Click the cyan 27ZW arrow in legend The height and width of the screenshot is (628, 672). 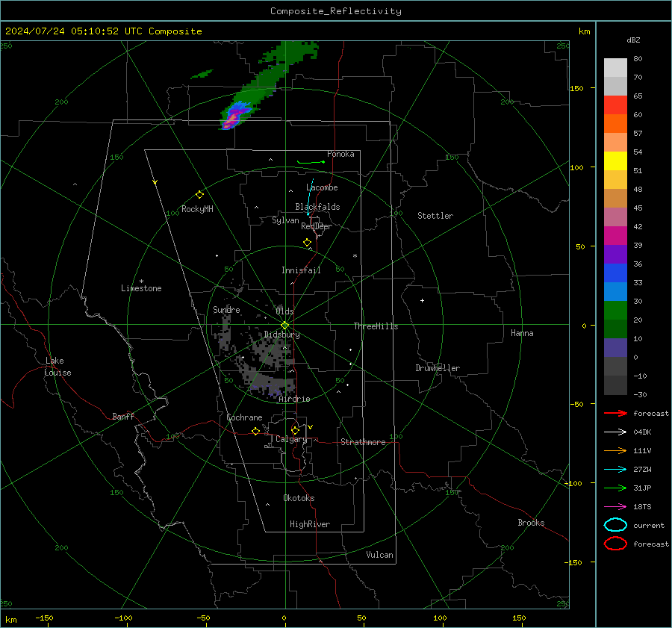(615, 470)
